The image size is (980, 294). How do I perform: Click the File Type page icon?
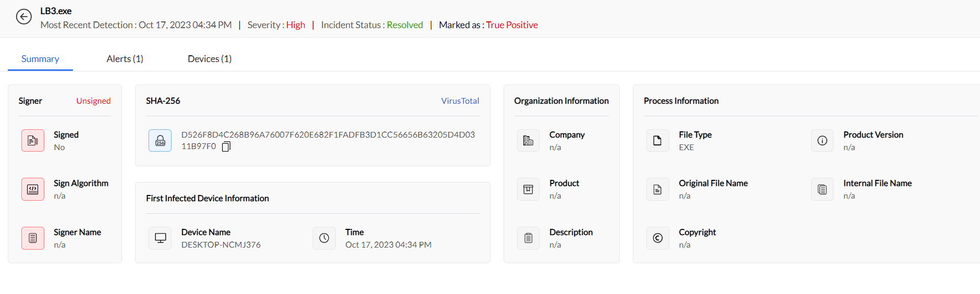(x=657, y=141)
